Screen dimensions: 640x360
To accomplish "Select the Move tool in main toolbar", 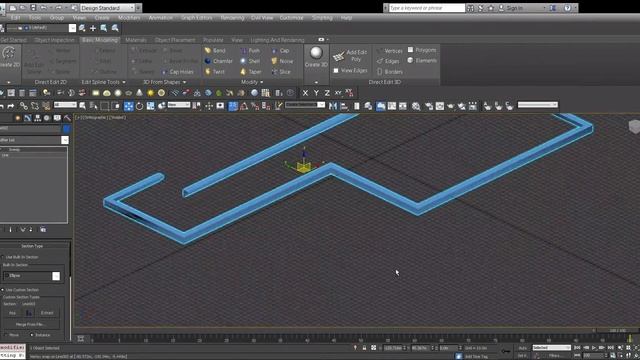I will coord(129,106).
